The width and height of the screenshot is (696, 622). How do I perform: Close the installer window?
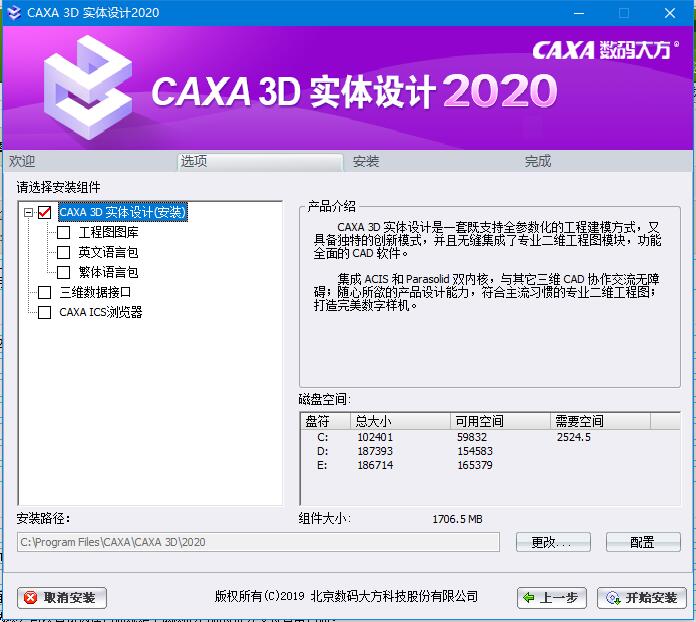[x=670, y=13]
